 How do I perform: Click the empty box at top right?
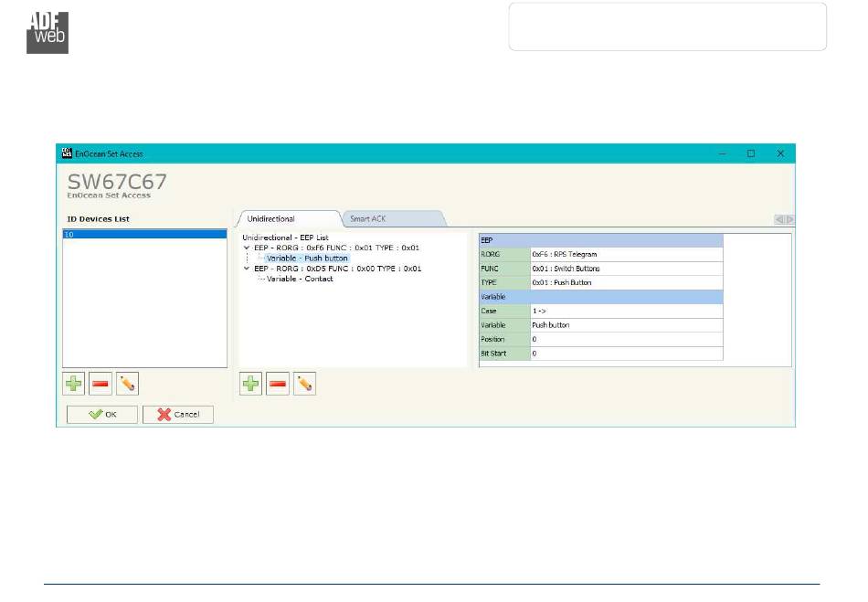(668, 26)
